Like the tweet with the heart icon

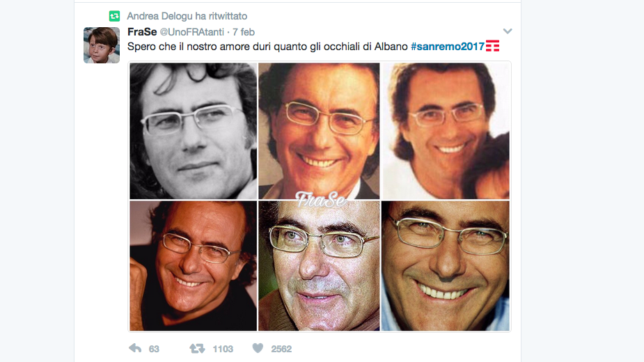click(x=258, y=349)
